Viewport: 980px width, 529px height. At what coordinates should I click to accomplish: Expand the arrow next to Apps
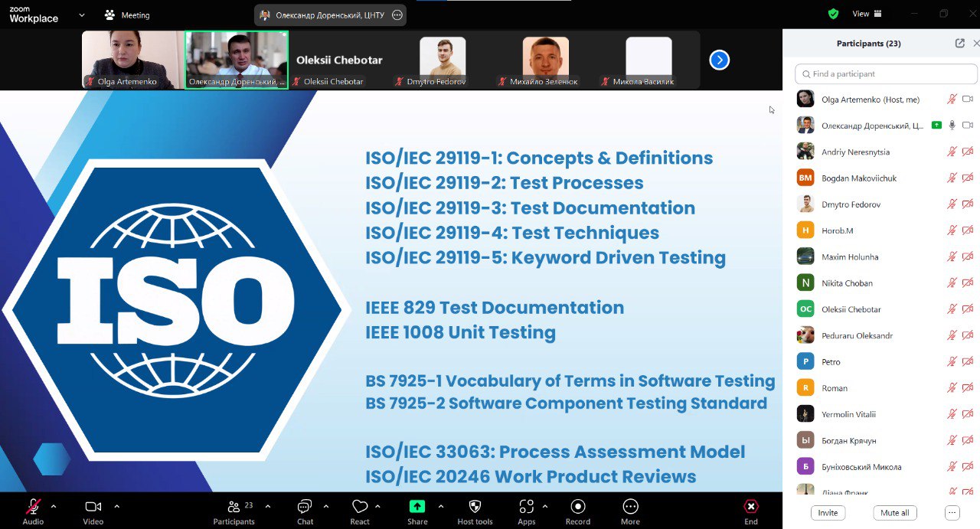[x=545, y=506]
